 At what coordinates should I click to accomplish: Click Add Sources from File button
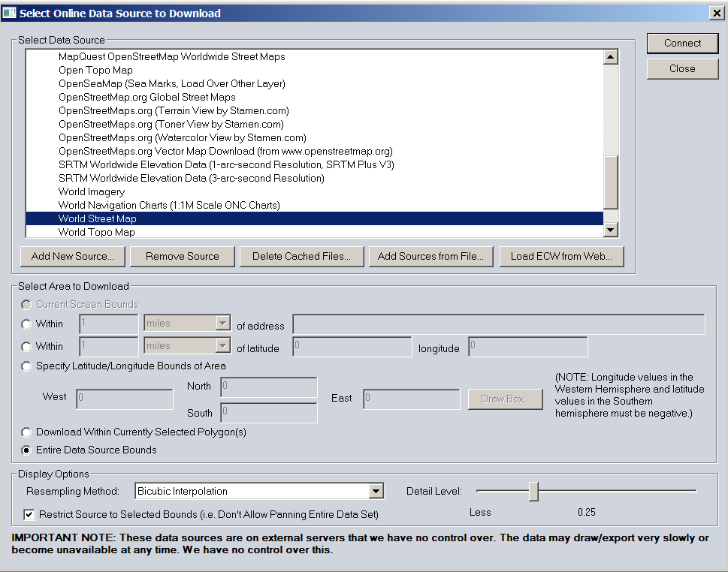[431, 257]
